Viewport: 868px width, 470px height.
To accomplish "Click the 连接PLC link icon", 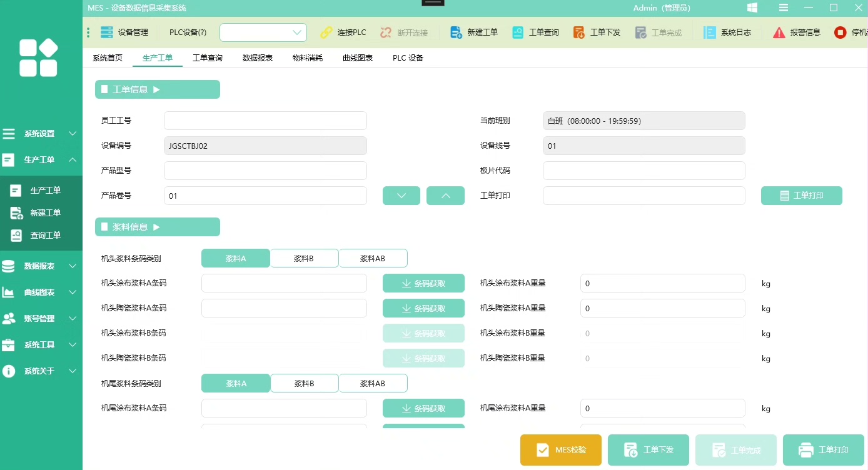I will pos(326,32).
